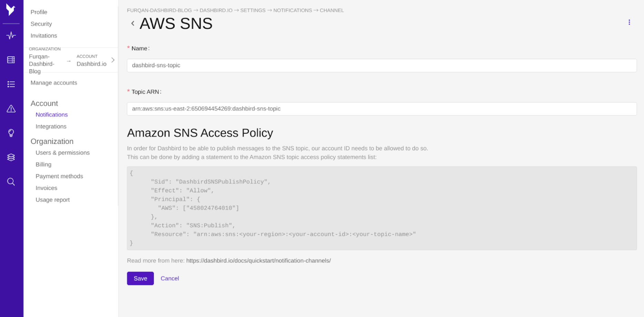The height and width of the screenshot is (317, 644).
Task: Open Billing under Organization section
Action: 43,164
